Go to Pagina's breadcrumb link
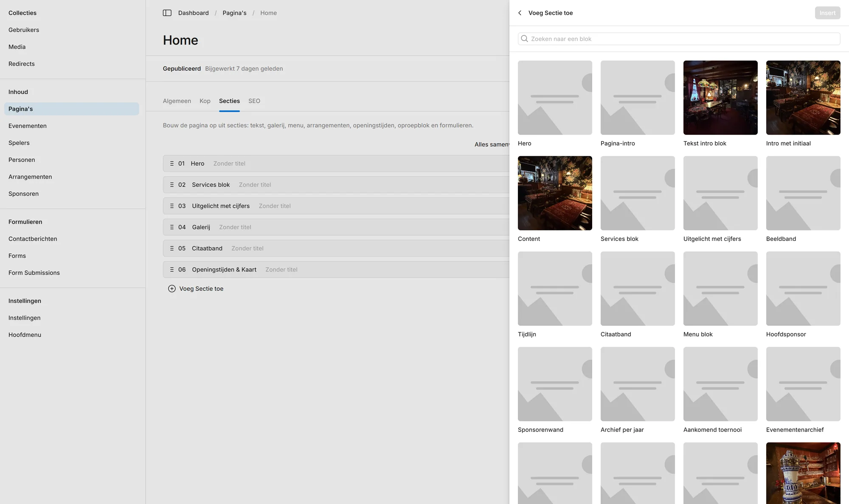849x504 pixels. click(x=234, y=13)
